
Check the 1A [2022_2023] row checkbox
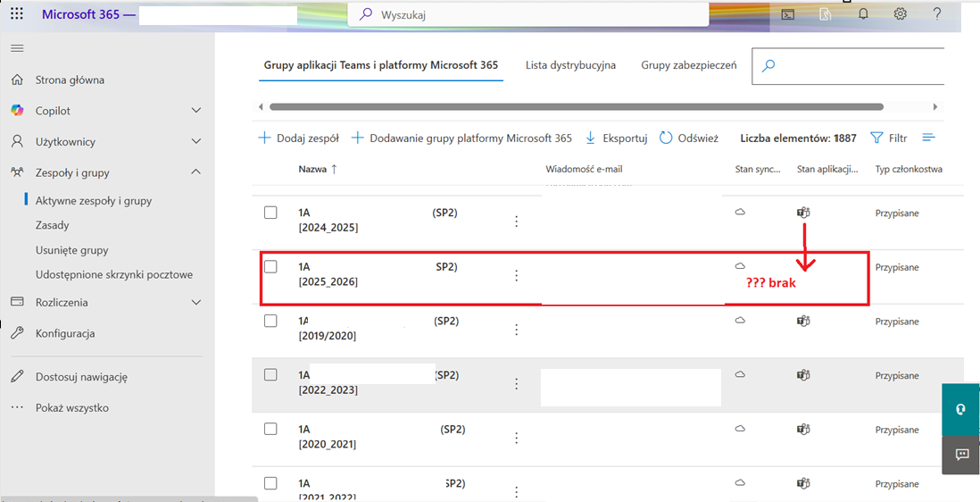270,374
